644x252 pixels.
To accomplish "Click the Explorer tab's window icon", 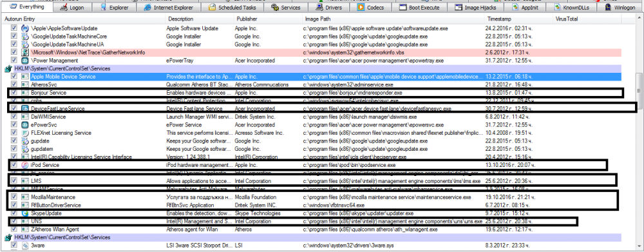I will 104,7.
